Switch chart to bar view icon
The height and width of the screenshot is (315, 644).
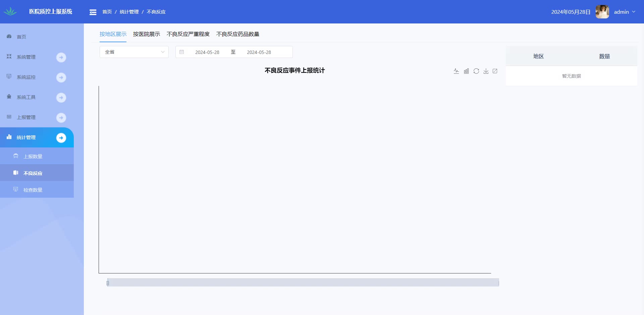tap(466, 71)
